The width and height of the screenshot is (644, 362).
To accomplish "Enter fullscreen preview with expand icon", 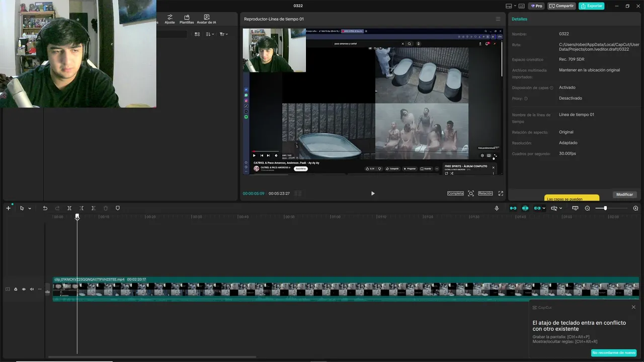I will tap(501, 194).
